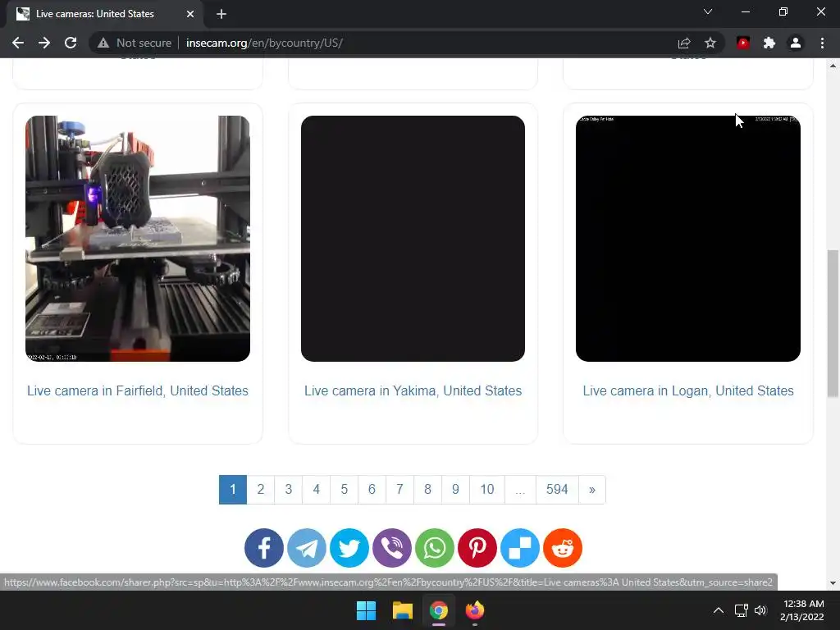840x630 pixels.
Task: Go to next page with » arrow
Action: (x=592, y=489)
